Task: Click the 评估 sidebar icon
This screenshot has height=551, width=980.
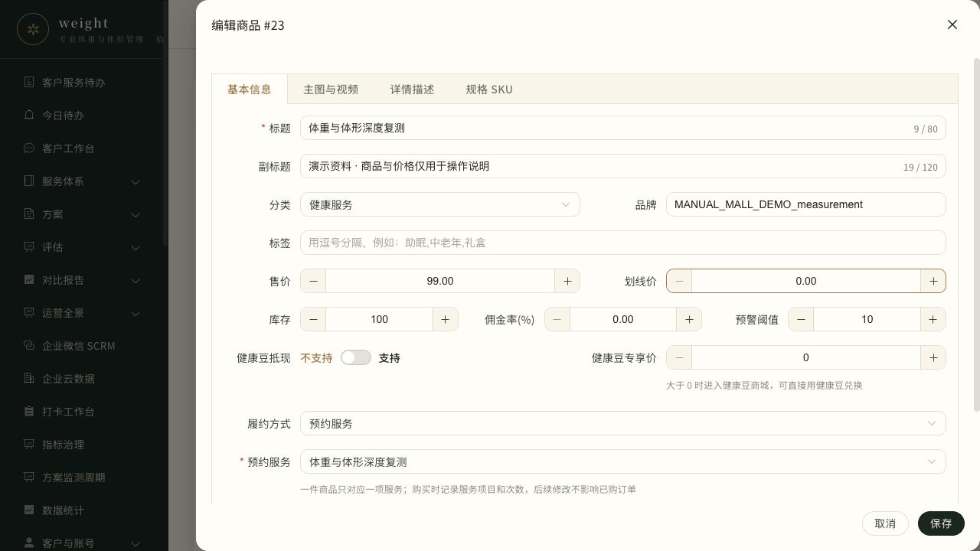Action: coord(29,246)
